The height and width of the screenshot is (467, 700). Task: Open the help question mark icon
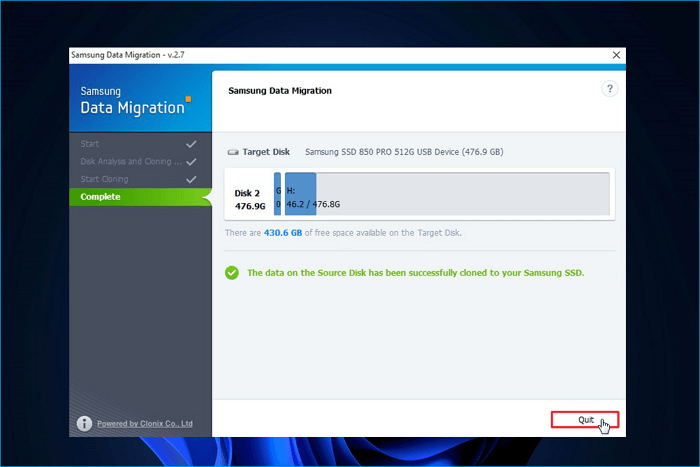pyautogui.click(x=610, y=89)
